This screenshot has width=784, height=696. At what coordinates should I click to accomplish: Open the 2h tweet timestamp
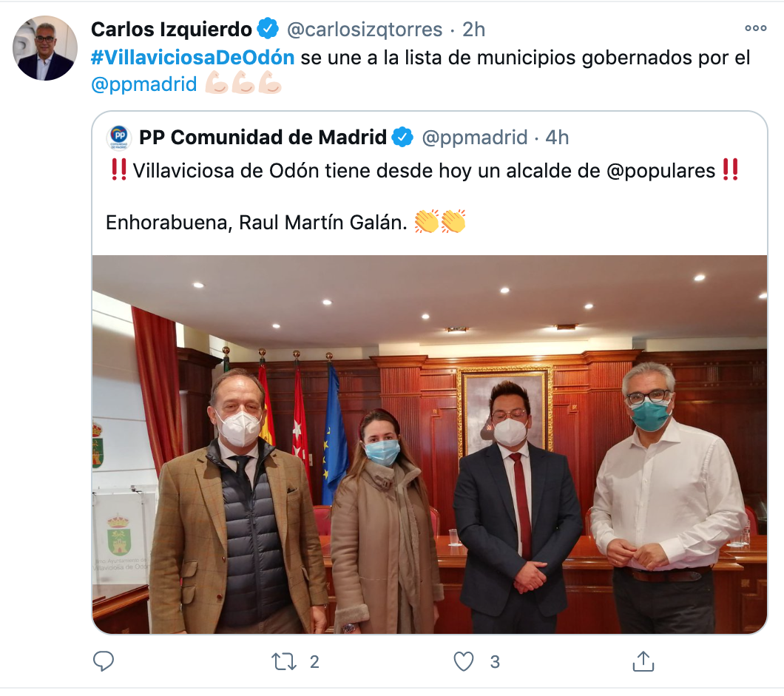point(473,30)
